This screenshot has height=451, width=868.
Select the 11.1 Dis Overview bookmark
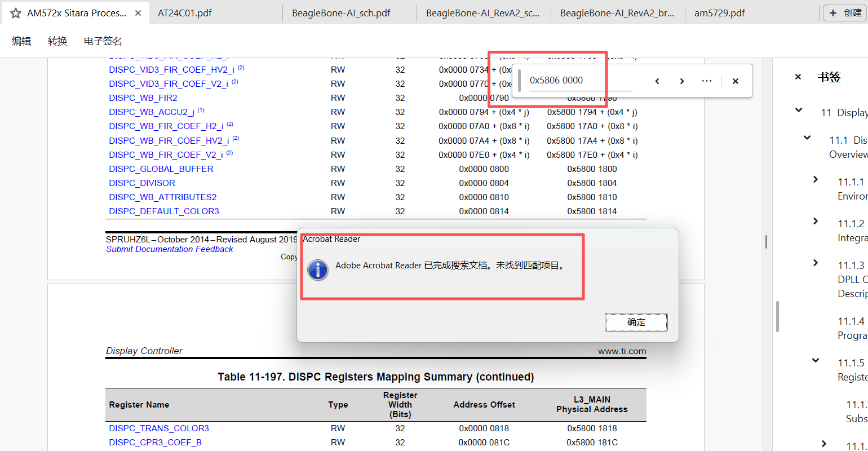(848, 147)
